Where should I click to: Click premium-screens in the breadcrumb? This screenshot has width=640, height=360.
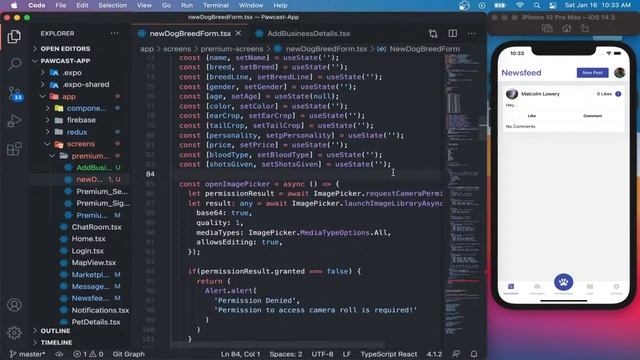231,49
